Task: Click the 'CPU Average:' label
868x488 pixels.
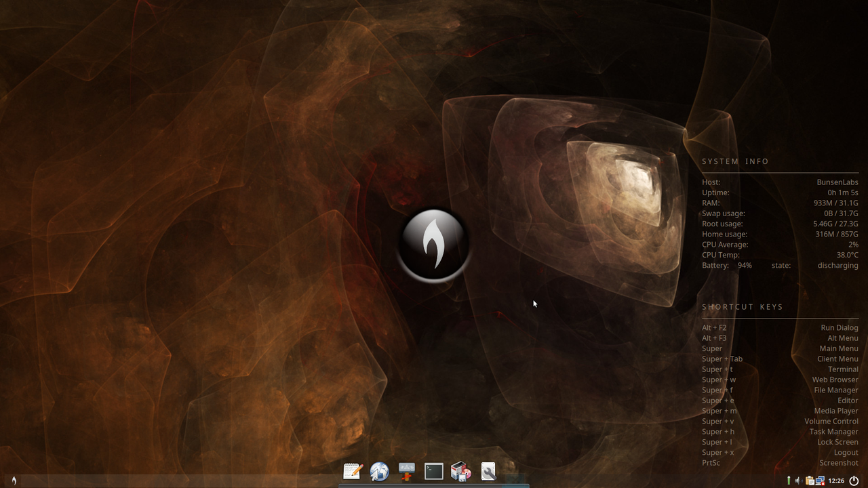Action: pos(725,244)
